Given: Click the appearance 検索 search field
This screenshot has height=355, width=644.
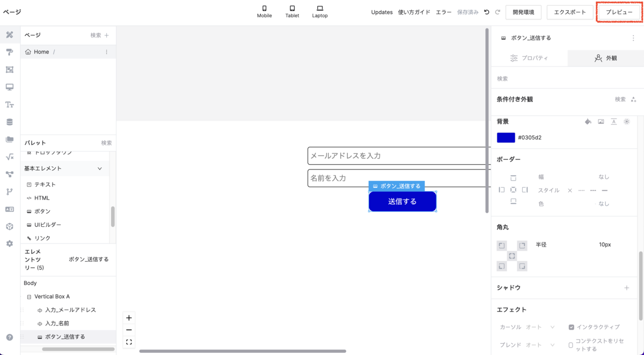Looking at the screenshot, I should [567, 79].
